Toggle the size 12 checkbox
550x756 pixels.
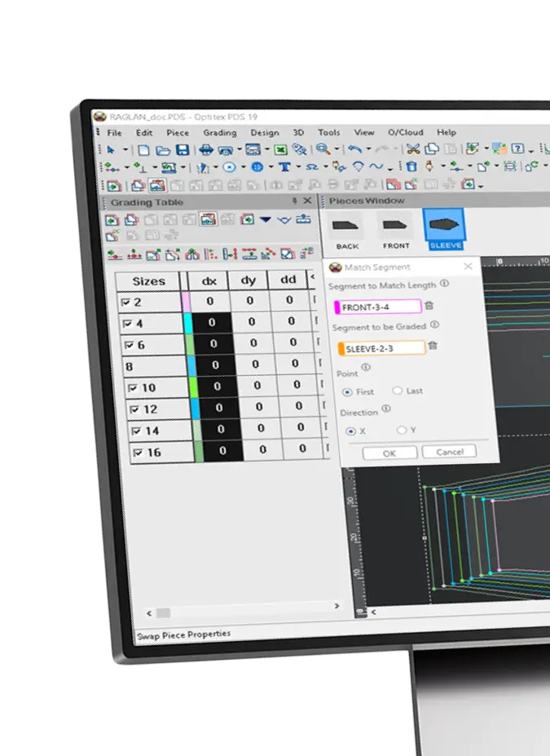click(x=134, y=409)
